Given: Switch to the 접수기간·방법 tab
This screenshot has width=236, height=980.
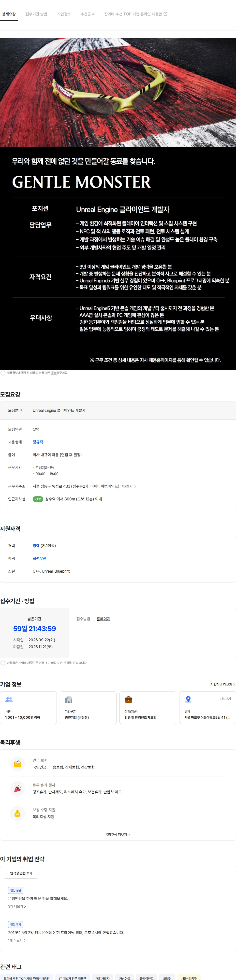Looking at the screenshot, I should point(36,14).
